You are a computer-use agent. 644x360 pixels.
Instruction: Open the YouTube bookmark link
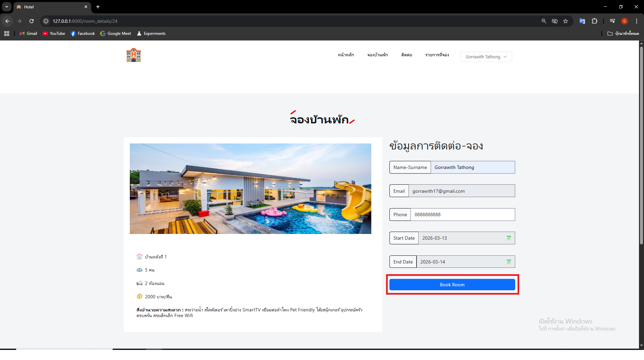(54, 34)
